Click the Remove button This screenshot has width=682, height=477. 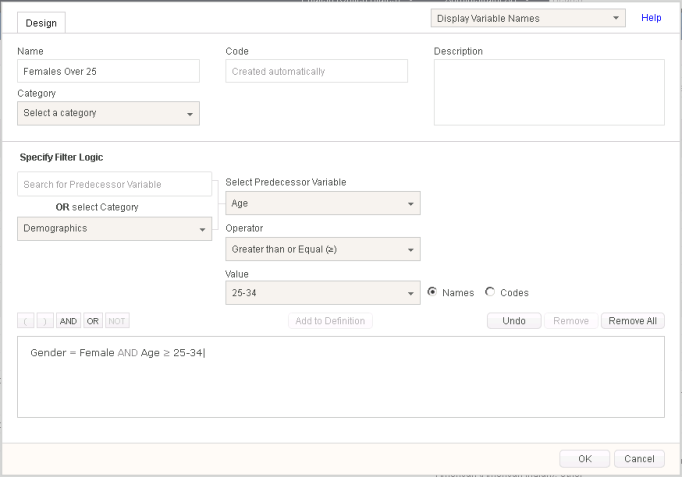571,321
